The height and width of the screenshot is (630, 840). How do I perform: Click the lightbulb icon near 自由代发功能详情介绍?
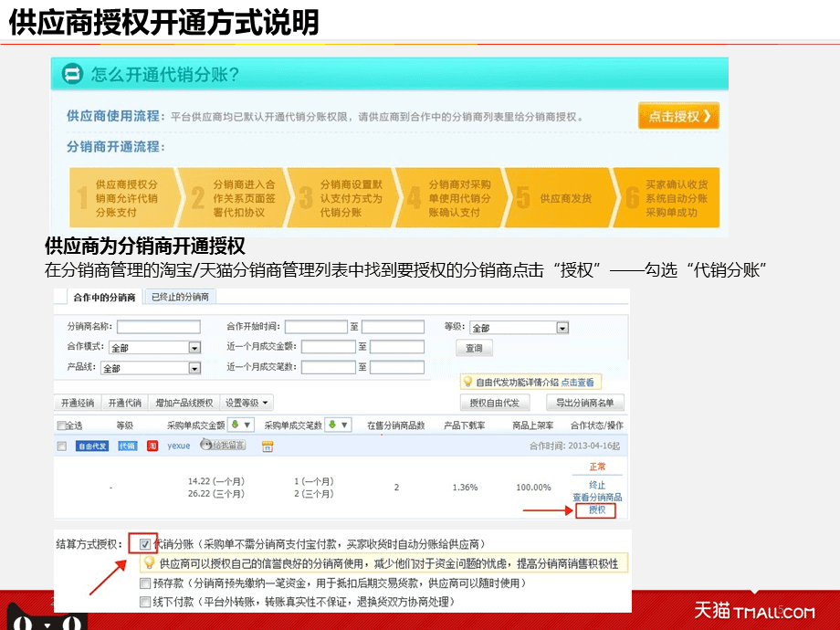click(467, 382)
